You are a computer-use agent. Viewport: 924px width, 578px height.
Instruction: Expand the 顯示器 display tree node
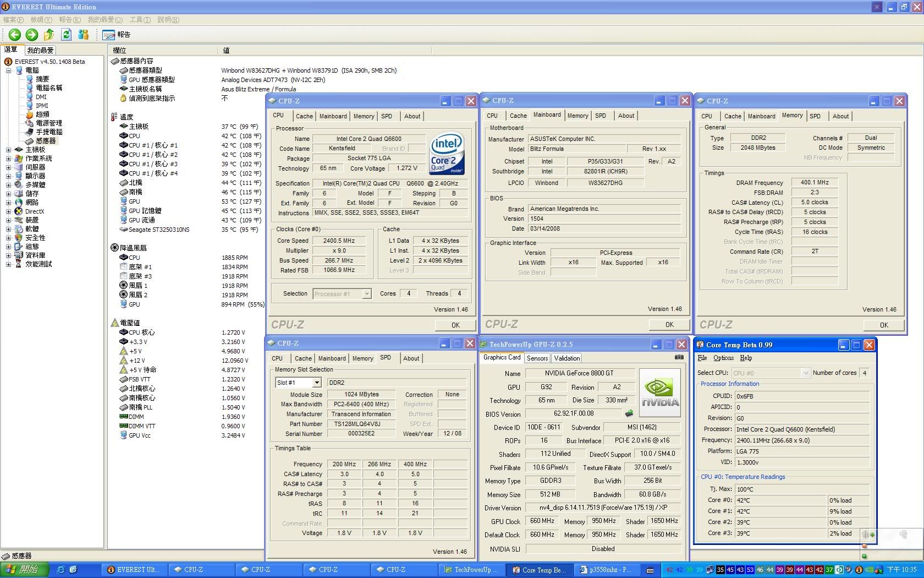pos(8,176)
